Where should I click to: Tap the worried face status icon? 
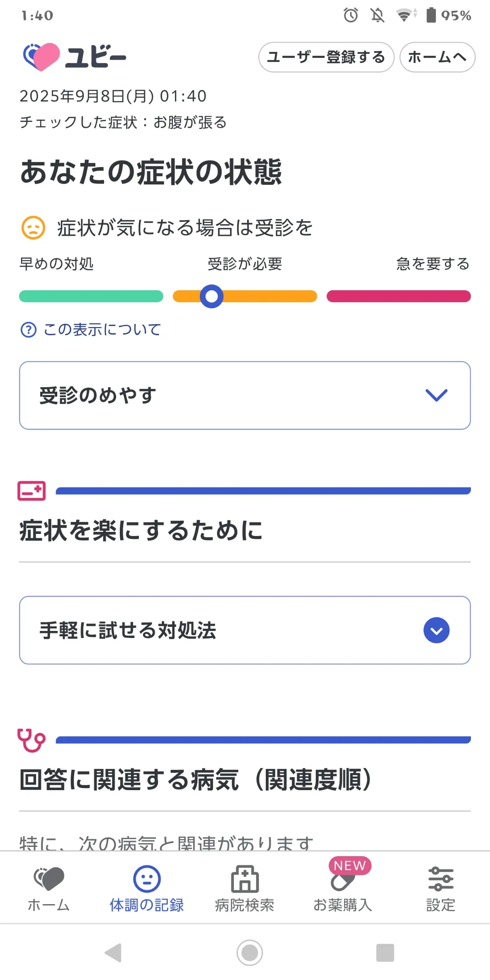coord(33,228)
